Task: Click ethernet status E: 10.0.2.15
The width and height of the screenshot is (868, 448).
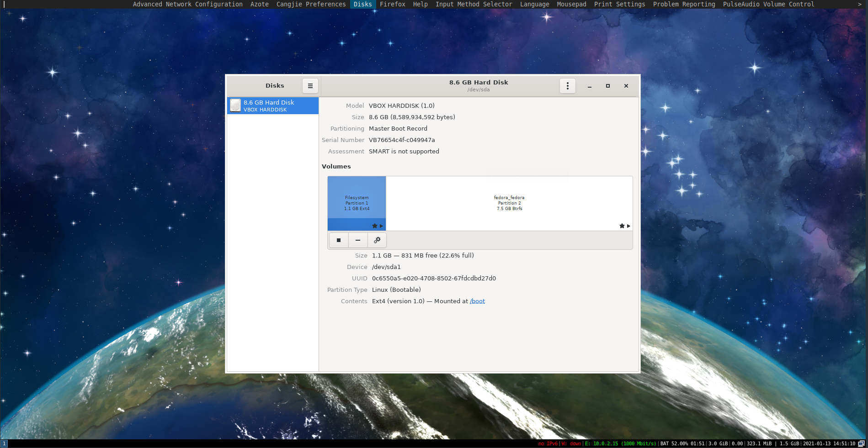Action: [x=621, y=443]
